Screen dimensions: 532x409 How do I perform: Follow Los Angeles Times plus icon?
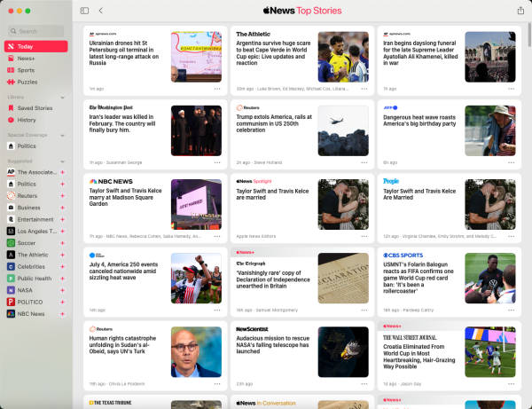point(62,232)
